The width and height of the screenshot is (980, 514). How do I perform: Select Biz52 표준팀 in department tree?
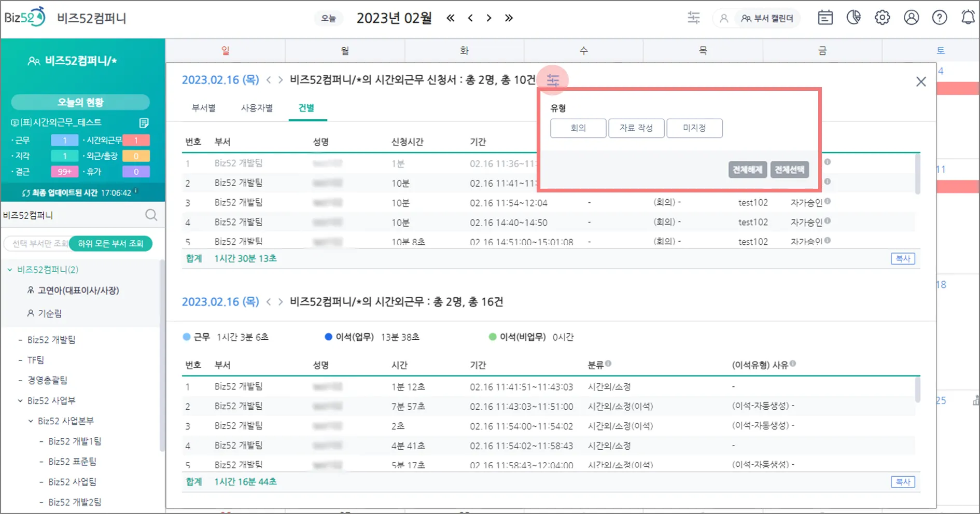72,462
